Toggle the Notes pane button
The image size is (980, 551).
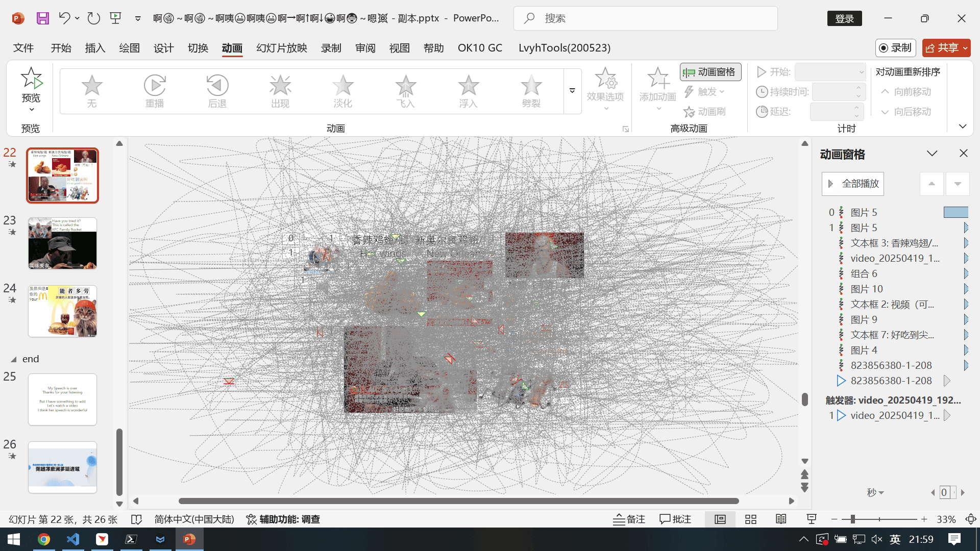629,519
